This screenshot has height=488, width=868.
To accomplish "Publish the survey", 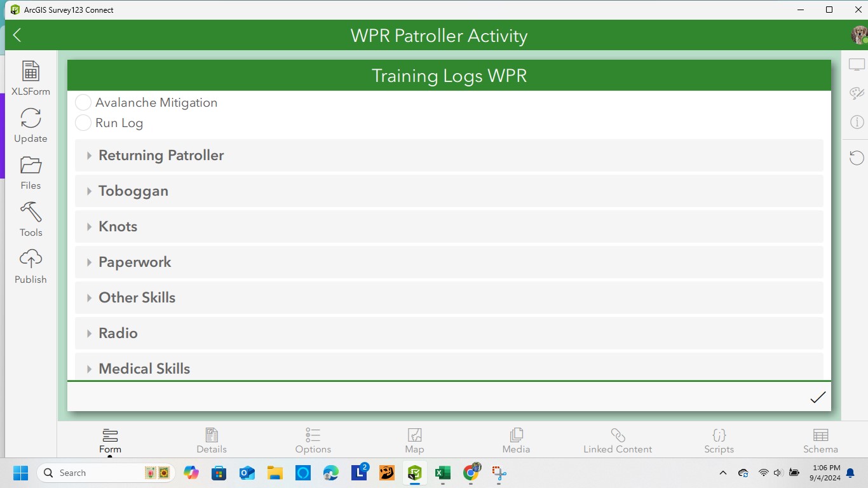I will [x=31, y=264].
